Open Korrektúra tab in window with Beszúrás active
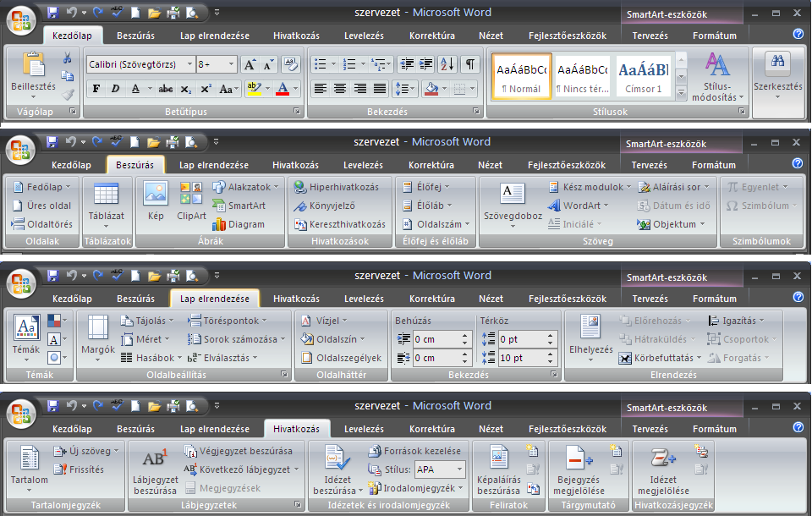Screen dimensions: 812x516 [431, 165]
